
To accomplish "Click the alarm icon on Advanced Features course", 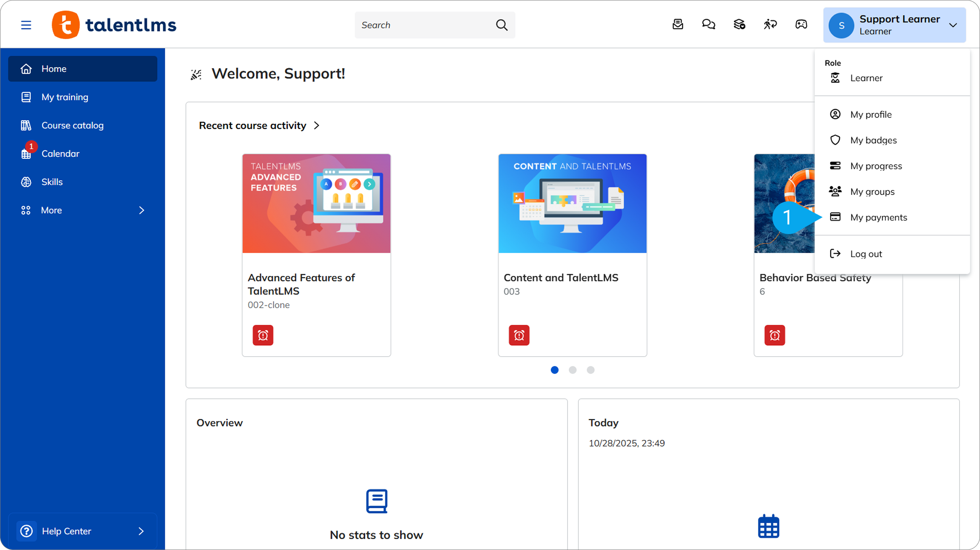I will pos(263,335).
